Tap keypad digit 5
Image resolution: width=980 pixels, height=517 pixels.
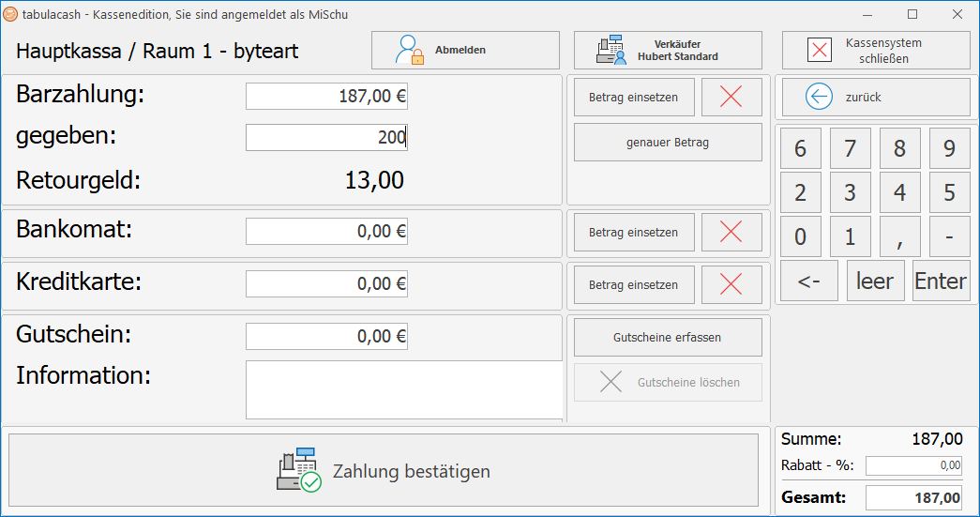(949, 192)
